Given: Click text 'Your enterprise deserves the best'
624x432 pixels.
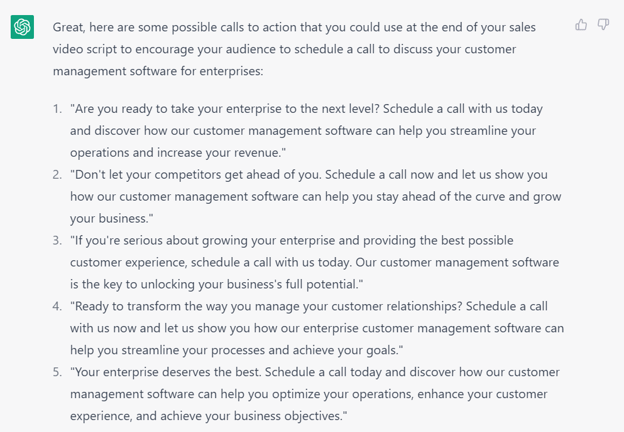Looking at the screenshot, I should (x=167, y=372).
